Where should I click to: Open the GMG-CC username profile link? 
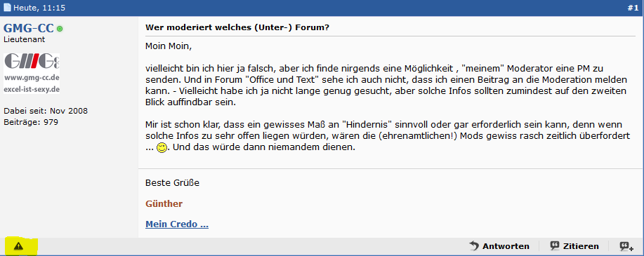(x=29, y=28)
